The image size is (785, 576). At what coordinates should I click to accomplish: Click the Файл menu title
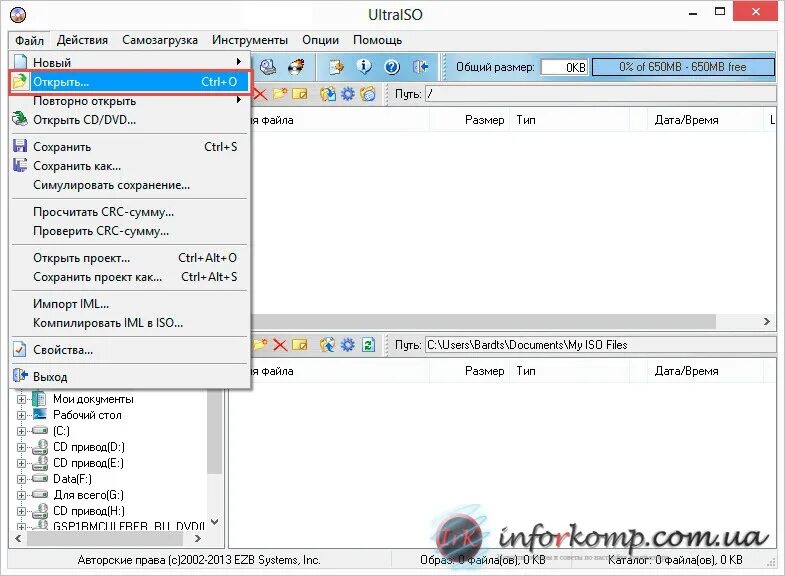pos(29,40)
